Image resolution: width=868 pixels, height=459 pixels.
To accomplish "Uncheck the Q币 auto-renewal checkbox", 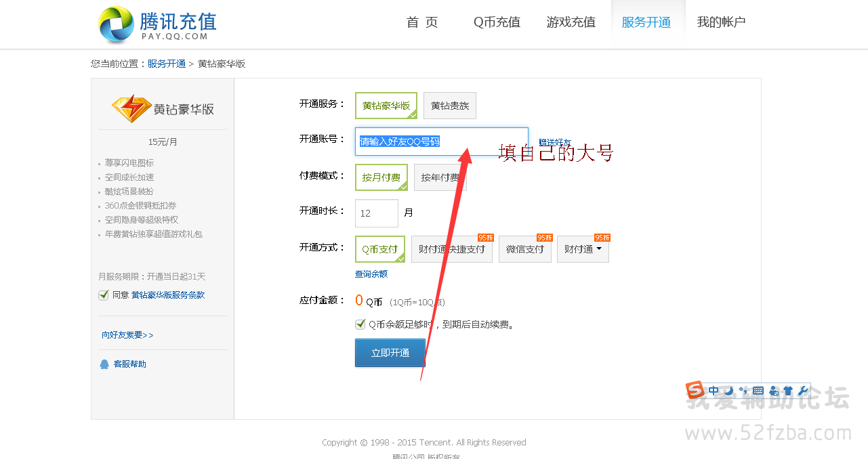I will point(360,324).
